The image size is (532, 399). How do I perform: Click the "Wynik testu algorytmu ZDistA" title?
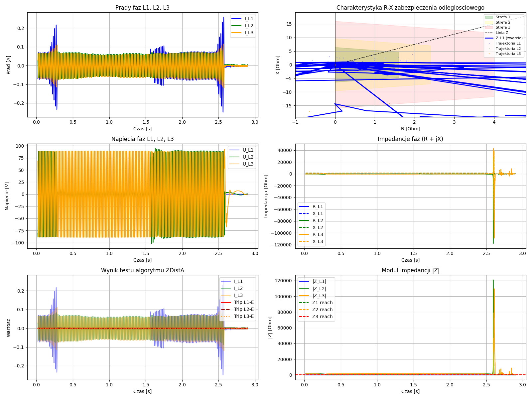142,270
